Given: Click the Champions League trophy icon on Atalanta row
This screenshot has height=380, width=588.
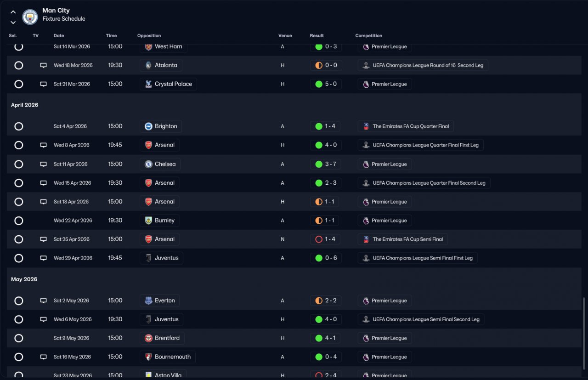Looking at the screenshot, I should tap(366, 65).
